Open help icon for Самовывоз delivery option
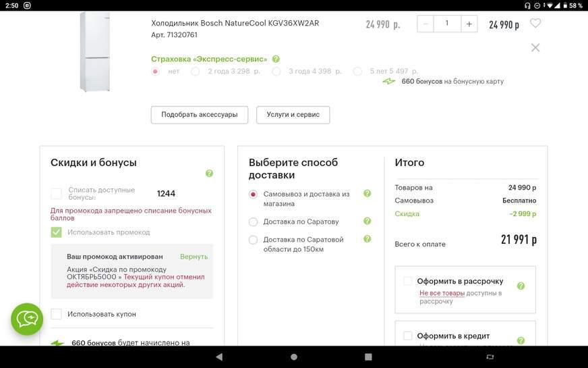This screenshot has height=368, width=588. point(367,194)
